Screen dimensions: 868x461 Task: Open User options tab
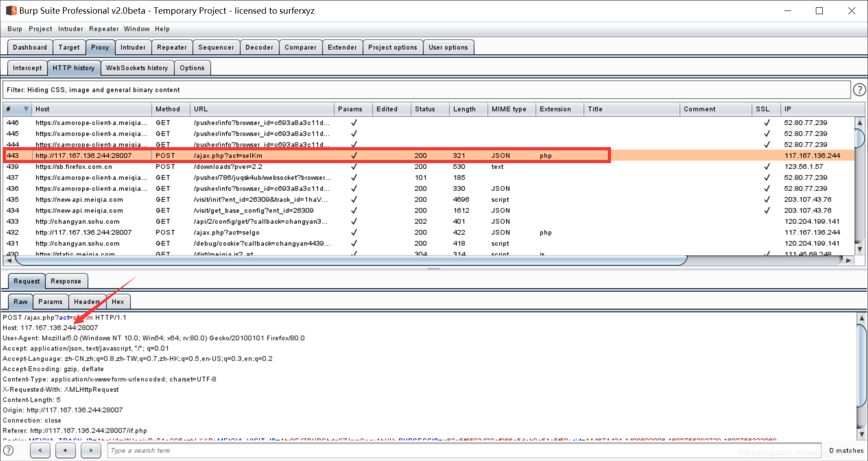pyautogui.click(x=448, y=47)
